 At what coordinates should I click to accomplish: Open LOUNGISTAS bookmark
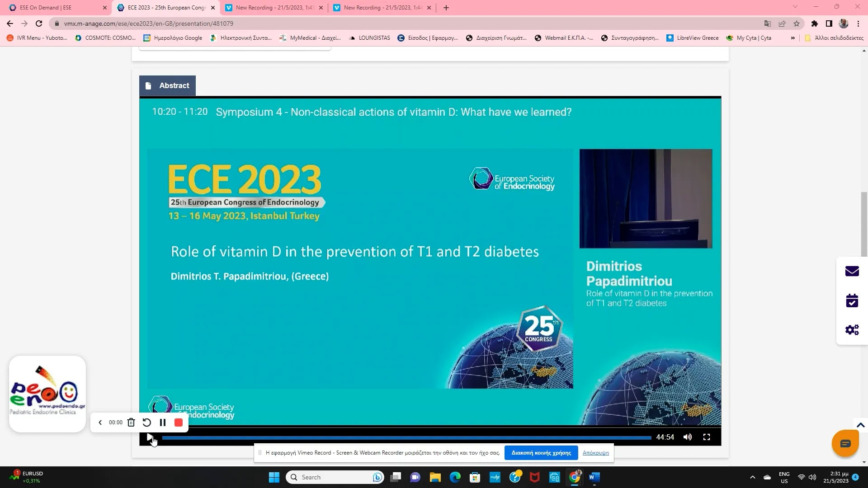369,38
